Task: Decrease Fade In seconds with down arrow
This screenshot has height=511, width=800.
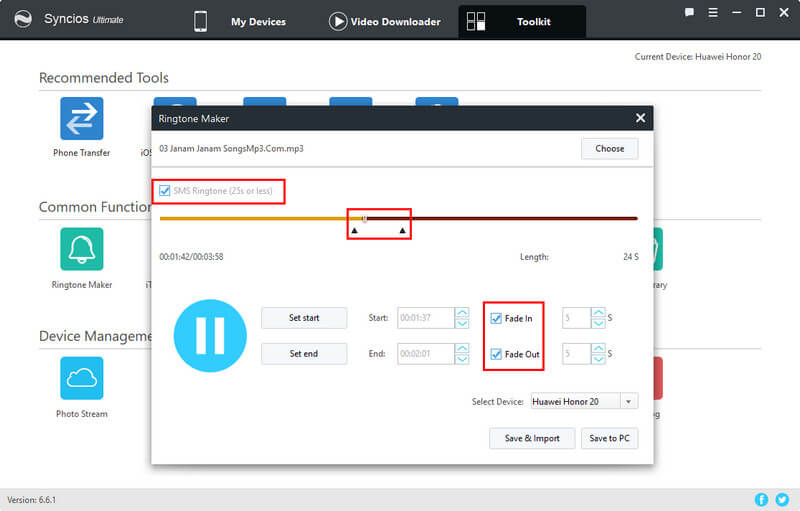Action: (x=598, y=323)
